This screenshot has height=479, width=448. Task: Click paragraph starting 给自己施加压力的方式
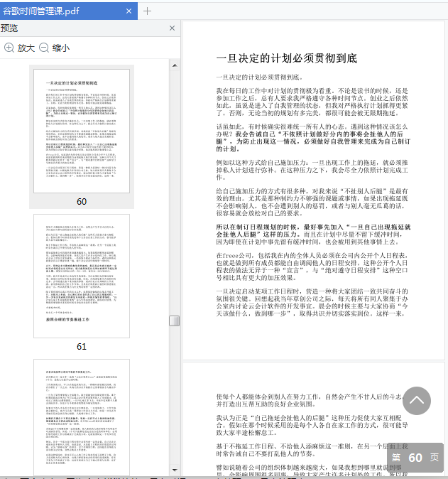312,202
